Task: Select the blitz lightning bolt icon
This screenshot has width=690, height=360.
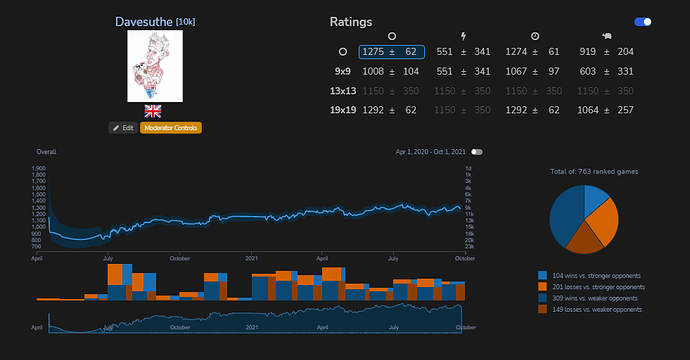Action: pos(463,36)
